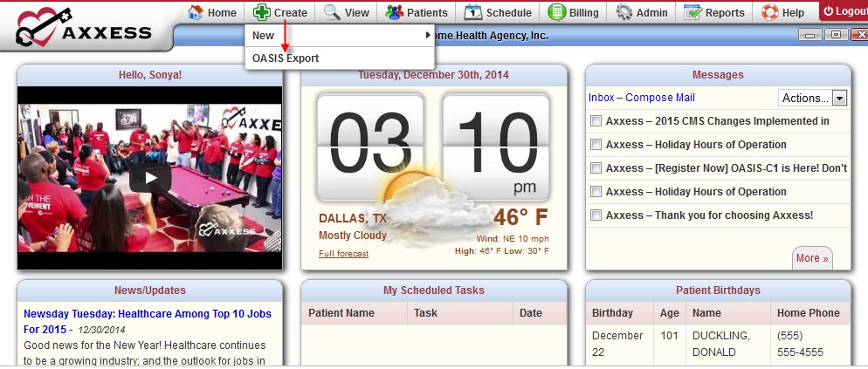Click the minute flip-clock showing 10

pyautogui.click(x=497, y=147)
